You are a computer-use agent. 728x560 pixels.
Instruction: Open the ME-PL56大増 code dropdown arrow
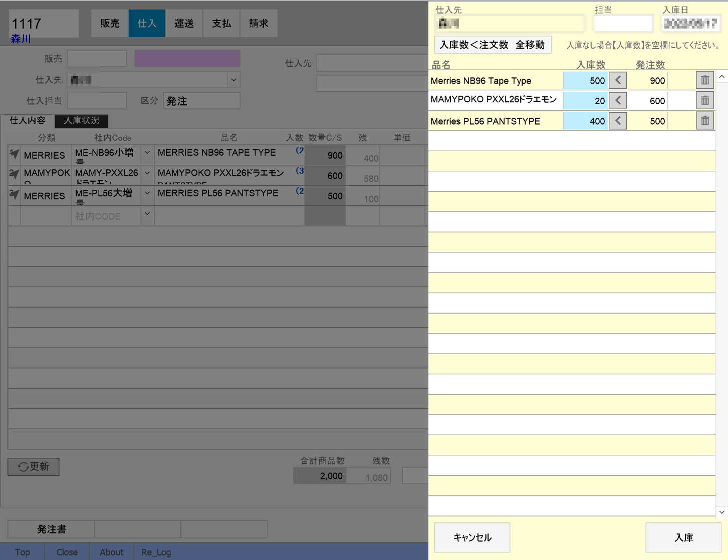(x=147, y=193)
